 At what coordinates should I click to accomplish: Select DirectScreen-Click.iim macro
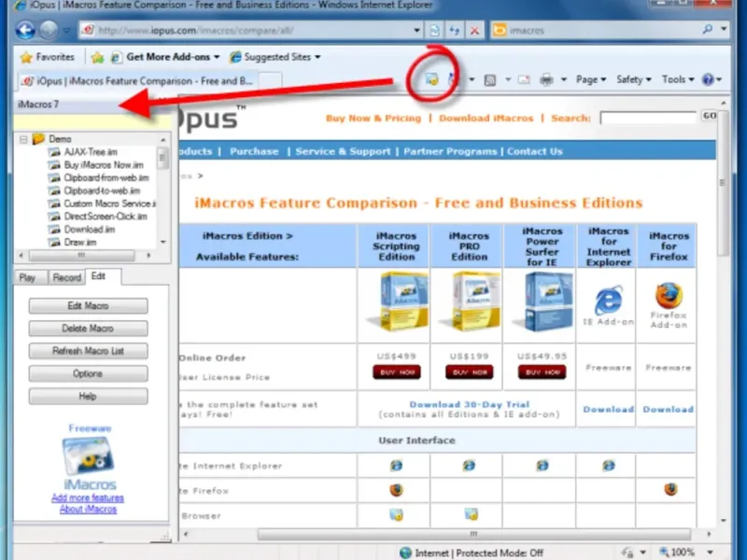(x=106, y=217)
